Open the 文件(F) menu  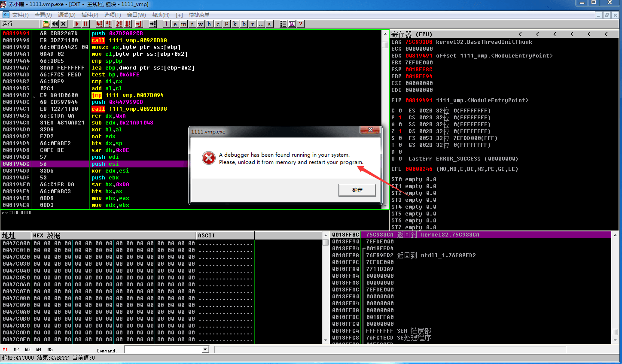pyautogui.click(x=21, y=15)
